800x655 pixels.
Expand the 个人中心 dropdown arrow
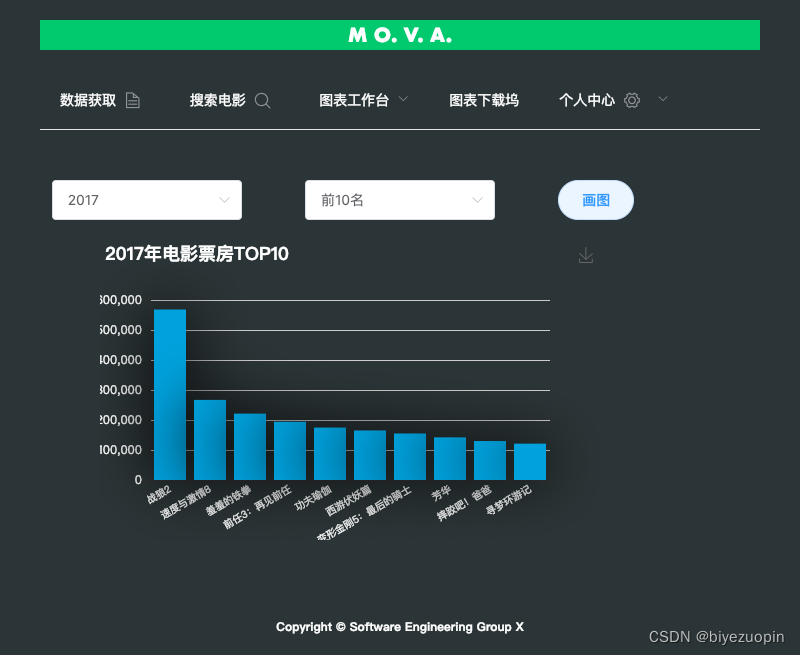coord(662,100)
